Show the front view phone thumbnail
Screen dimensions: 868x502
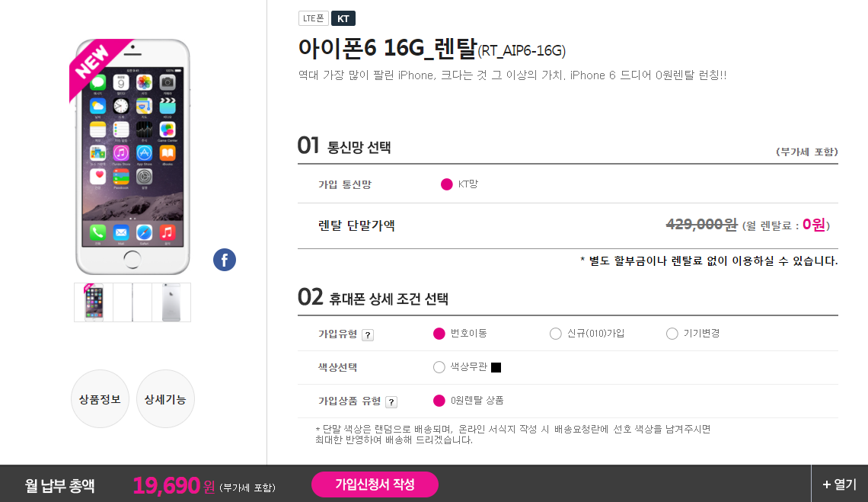tap(94, 302)
